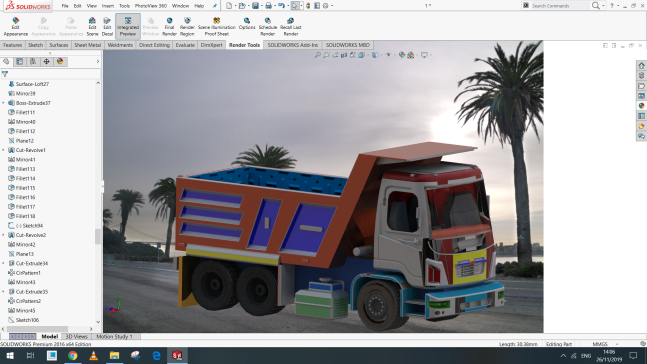Pin the menu bar with pushpin
Image resolution: width=647 pixels, height=364 pixels.
(215, 6)
